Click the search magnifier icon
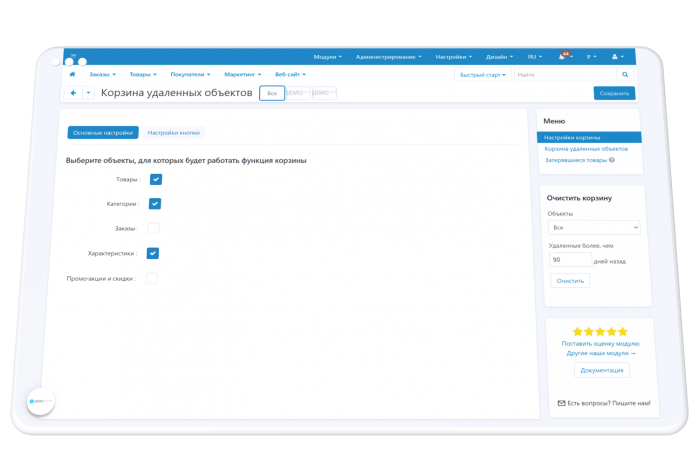The height and width of the screenshot is (466, 700). pos(625,75)
